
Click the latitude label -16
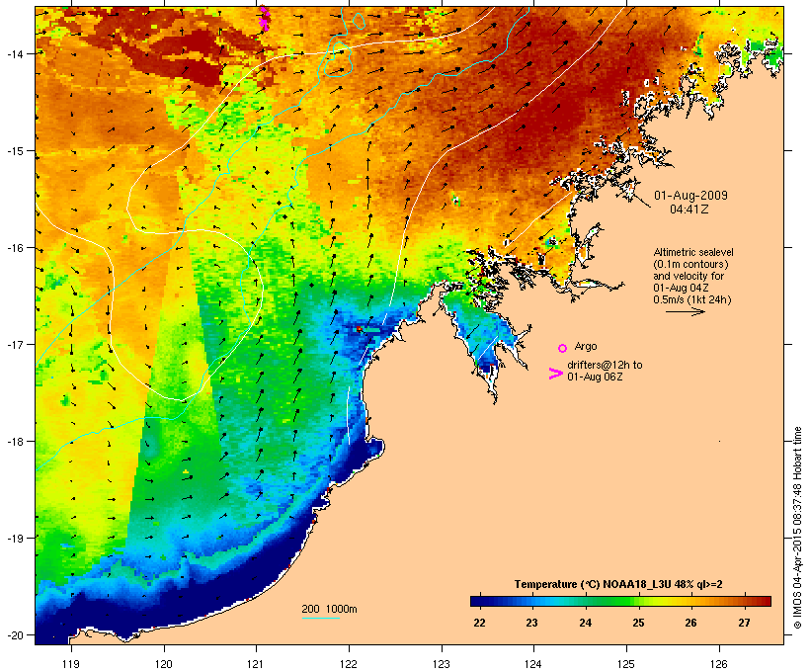point(15,248)
